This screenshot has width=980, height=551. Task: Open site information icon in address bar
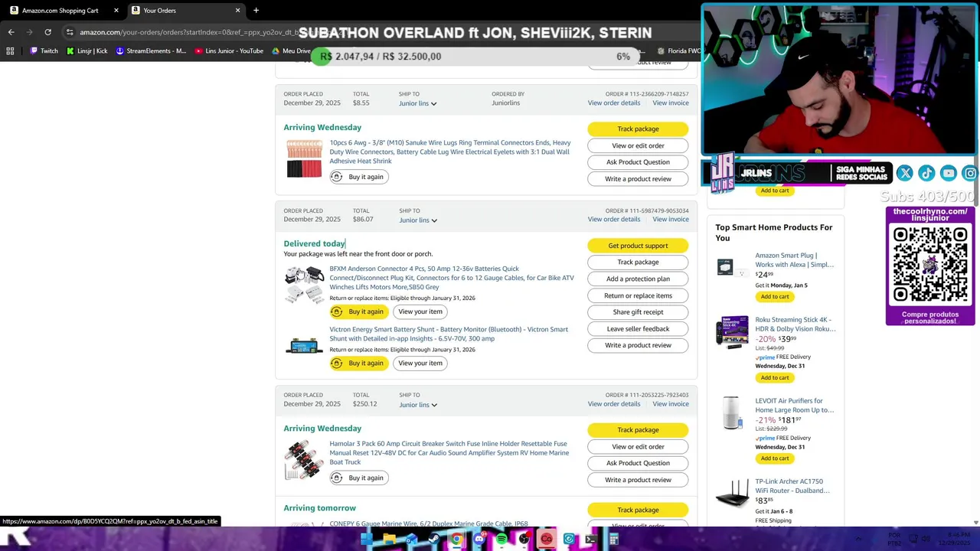[70, 32]
